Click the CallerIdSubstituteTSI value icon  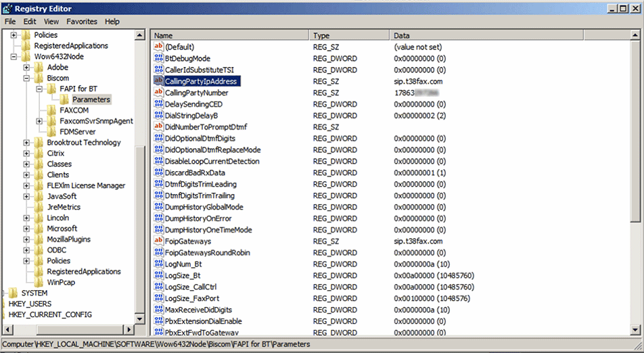(x=158, y=70)
